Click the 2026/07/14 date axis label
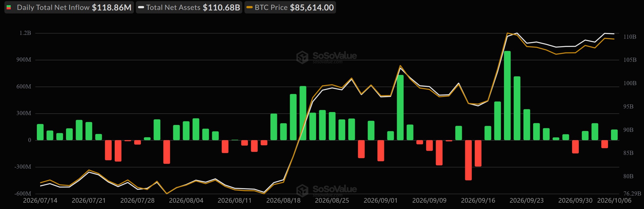The image size is (644, 209). (40, 200)
